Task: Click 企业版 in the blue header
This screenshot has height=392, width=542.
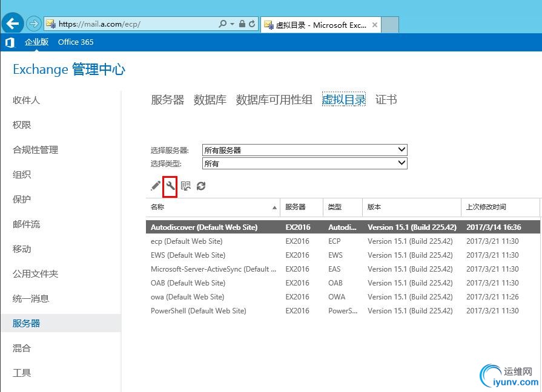Action: tap(36, 42)
